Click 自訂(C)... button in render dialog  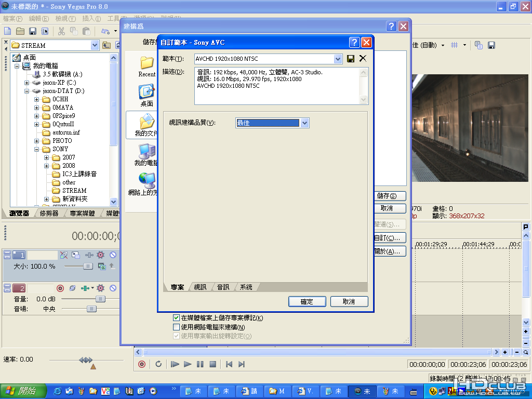[x=390, y=238]
